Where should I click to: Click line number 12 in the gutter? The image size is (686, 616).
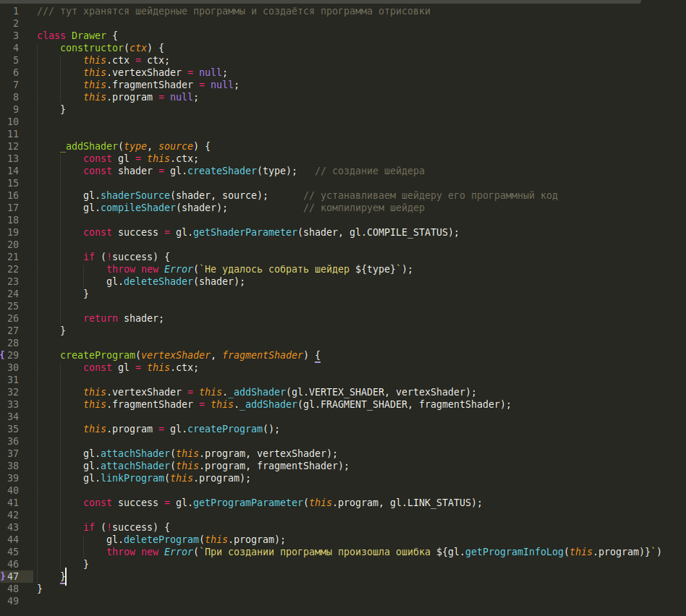pyautogui.click(x=13, y=146)
